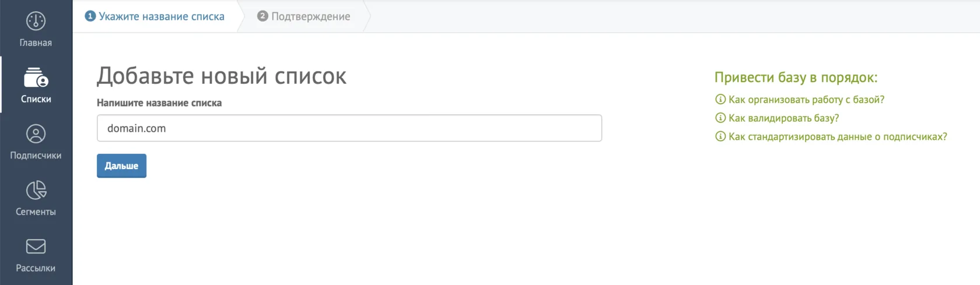This screenshot has height=285, width=980.
Task: Click the Подписчики sidebar label
Action: pos(36,156)
